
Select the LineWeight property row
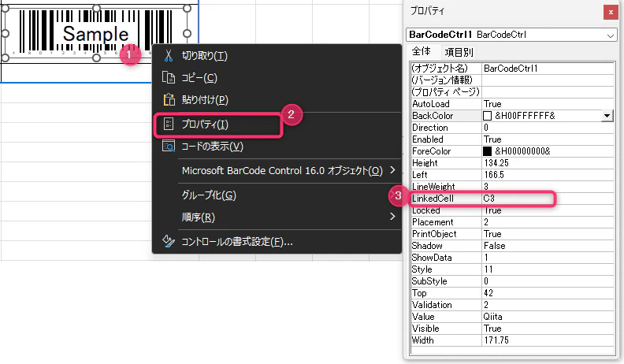512,187
